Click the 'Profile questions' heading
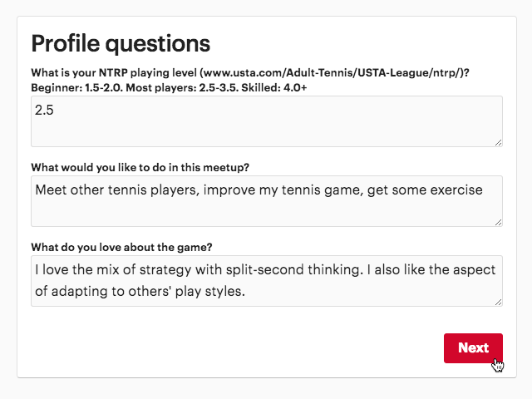The width and height of the screenshot is (532, 399). (121, 43)
